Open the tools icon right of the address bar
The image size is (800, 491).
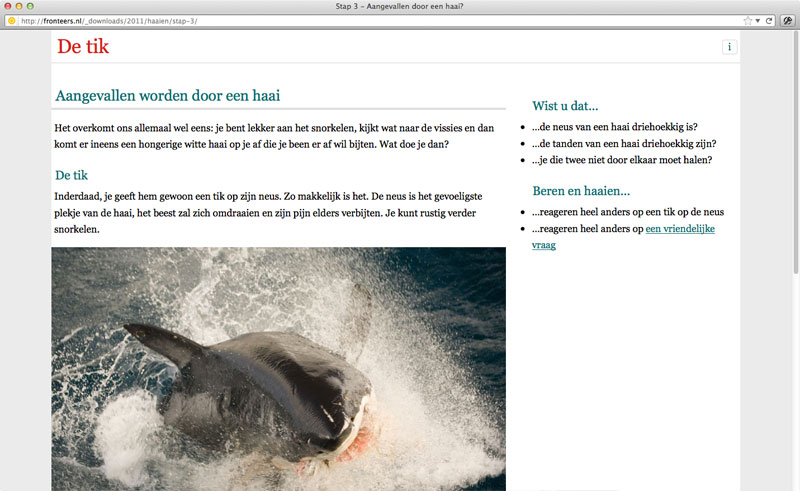[x=788, y=20]
